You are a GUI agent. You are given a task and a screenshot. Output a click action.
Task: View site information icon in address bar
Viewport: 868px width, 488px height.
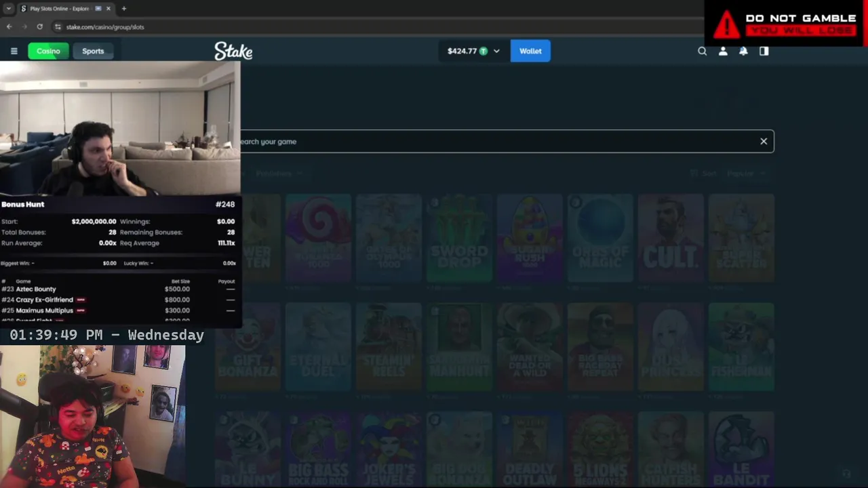[x=58, y=26]
